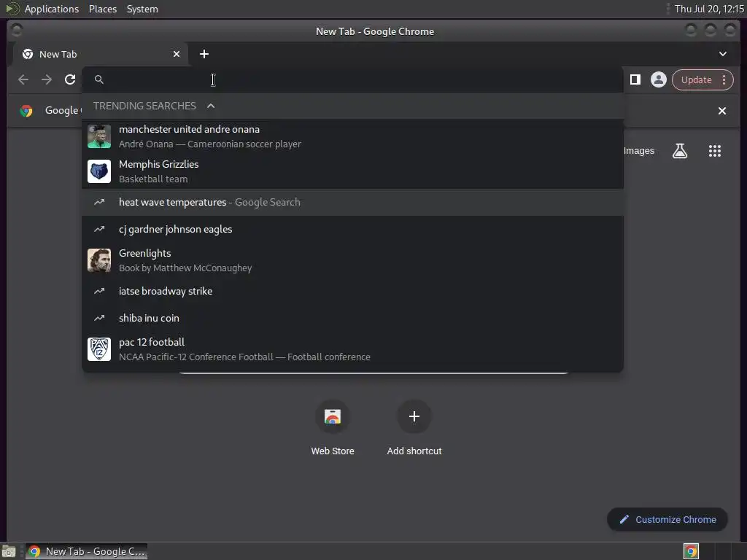Image resolution: width=747 pixels, height=560 pixels.
Task: Open the Places menu
Action: [103, 9]
